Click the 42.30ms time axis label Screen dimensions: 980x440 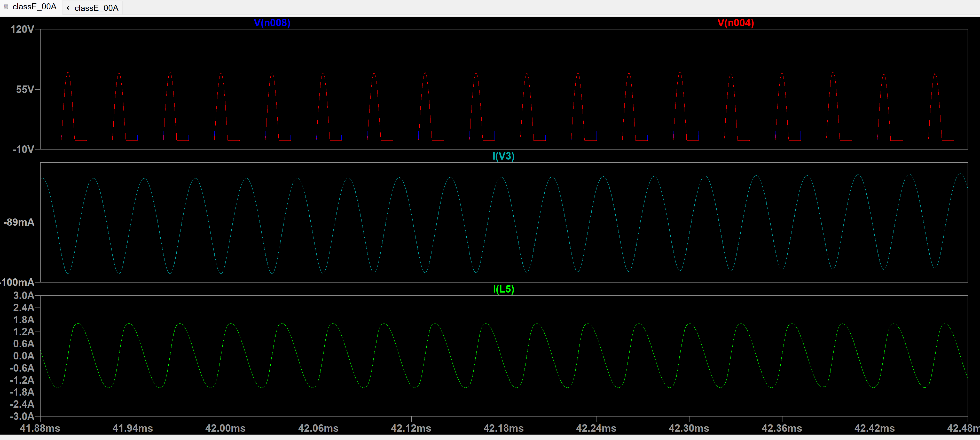point(689,428)
